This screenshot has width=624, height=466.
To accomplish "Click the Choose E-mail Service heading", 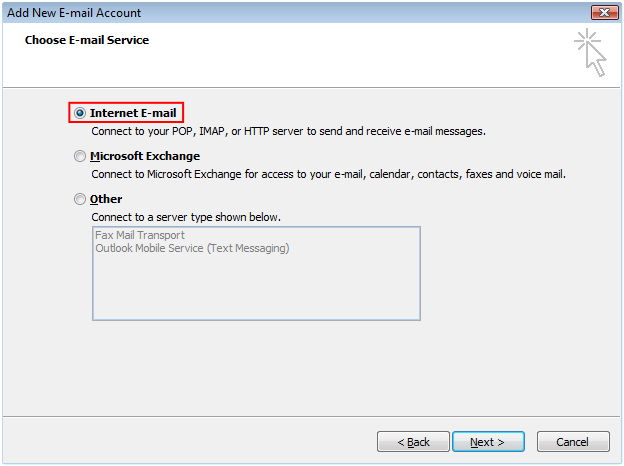I will 87,40.
